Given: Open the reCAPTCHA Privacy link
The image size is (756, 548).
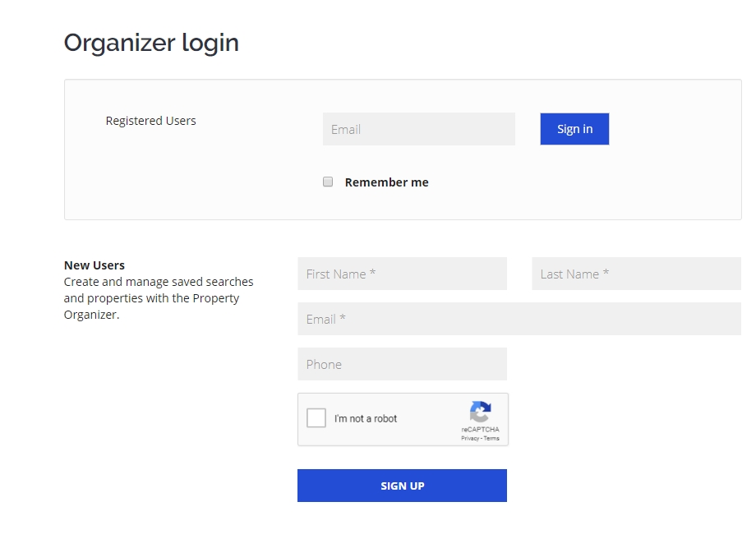Looking at the screenshot, I should click(469, 439).
